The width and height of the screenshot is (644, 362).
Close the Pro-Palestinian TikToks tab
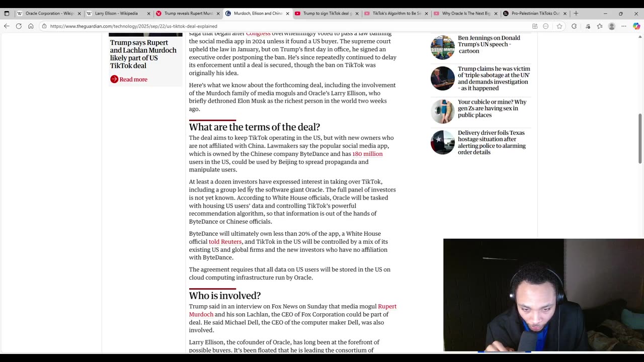coord(565,14)
